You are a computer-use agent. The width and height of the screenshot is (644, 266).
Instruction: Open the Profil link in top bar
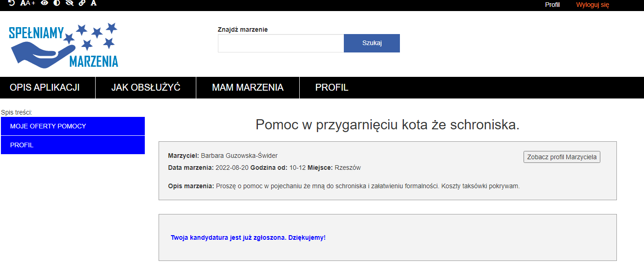tap(552, 5)
